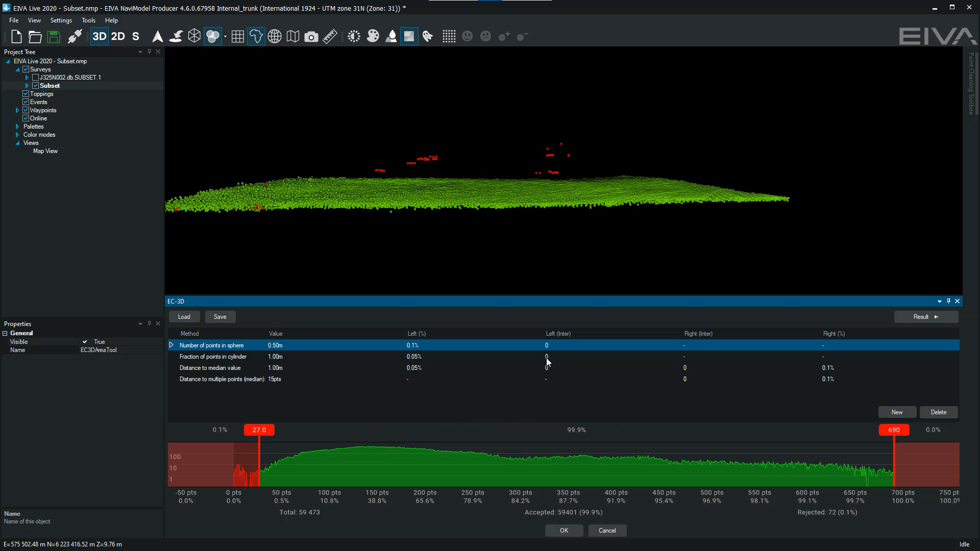Open the Tools menu
Image resolution: width=980 pixels, height=551 pixels.
click(88, 20)
